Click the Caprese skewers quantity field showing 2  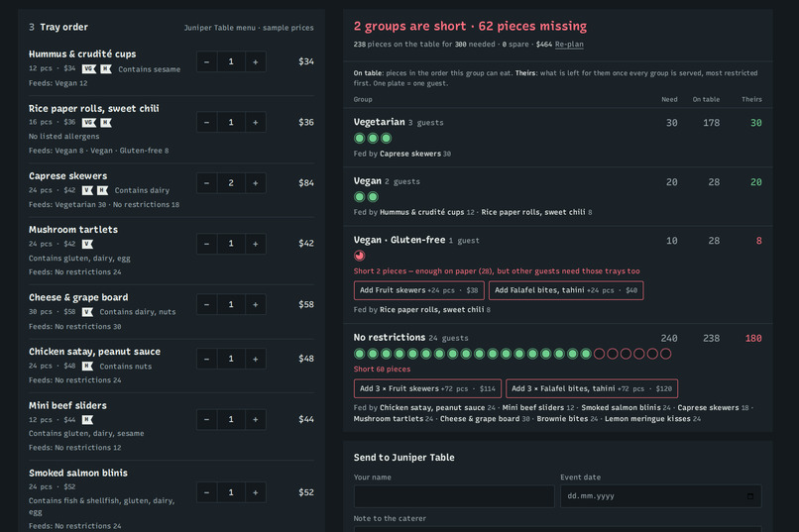pyautogui.click(x=231, y=182)
